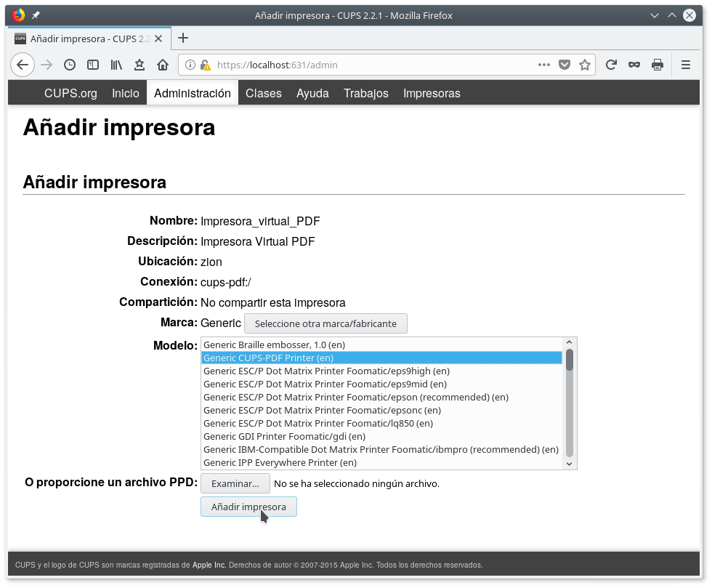
Task: Open page actions three-dots menu
Action: 543,65
